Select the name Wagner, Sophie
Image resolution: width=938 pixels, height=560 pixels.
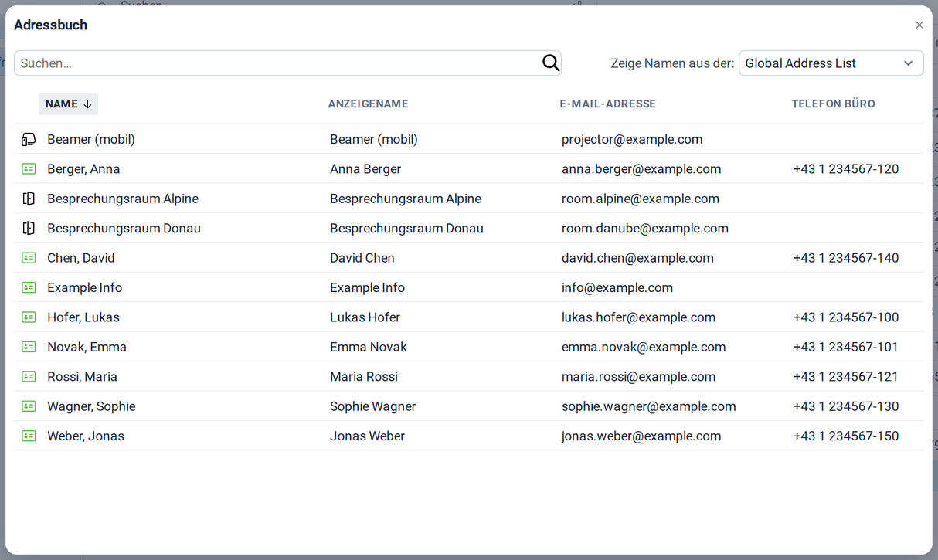click(91, 406)
